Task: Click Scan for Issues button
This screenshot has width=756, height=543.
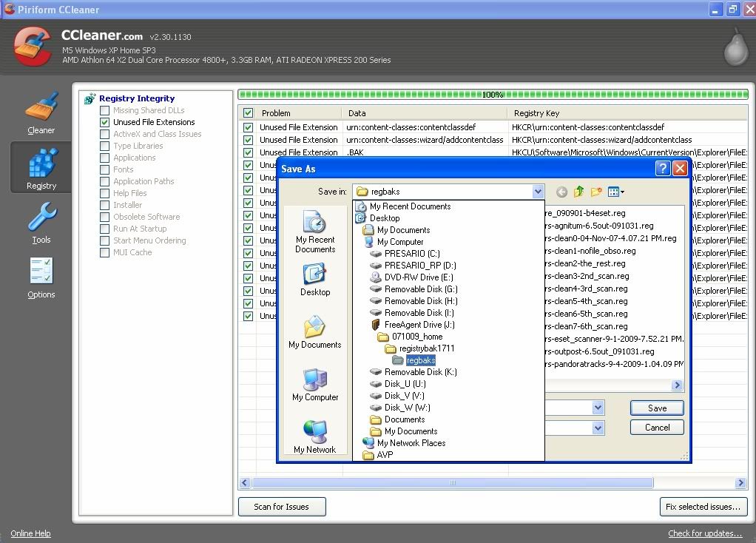Action: (282, 507)
